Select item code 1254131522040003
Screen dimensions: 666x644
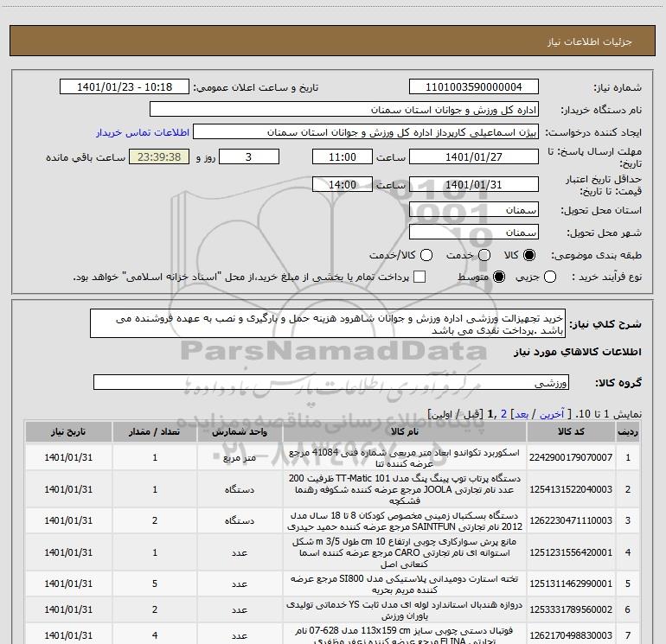571,489
